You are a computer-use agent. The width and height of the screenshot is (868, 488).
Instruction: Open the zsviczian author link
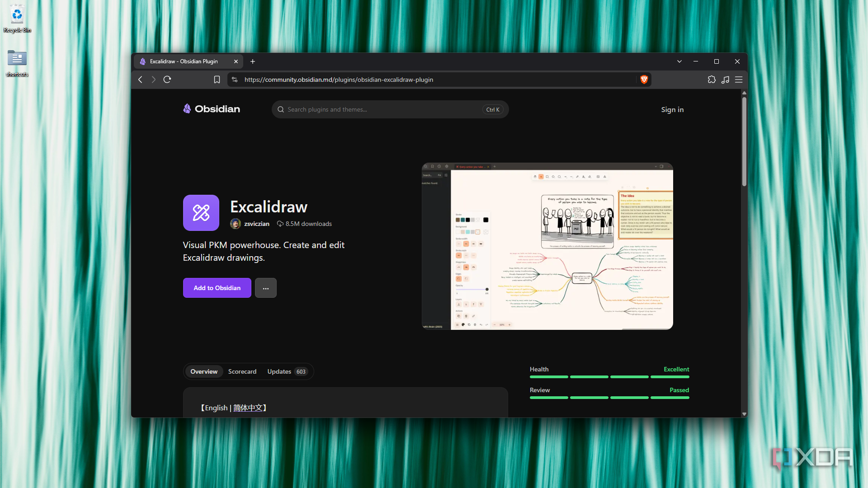click(x=257, y=224)
